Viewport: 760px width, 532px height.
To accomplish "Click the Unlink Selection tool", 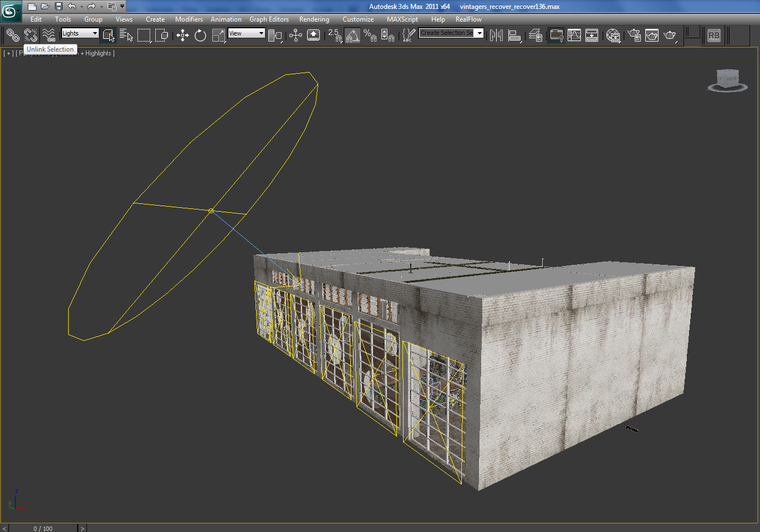I will tap(30, 35).
